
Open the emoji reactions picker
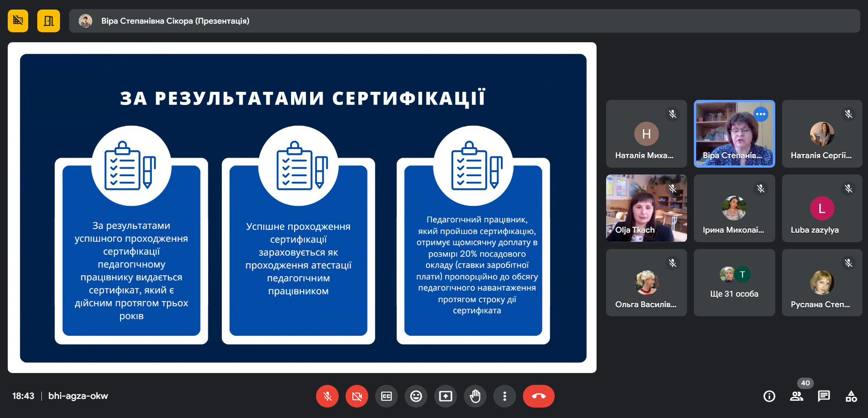pyautogui.click(x=416, y=396)
